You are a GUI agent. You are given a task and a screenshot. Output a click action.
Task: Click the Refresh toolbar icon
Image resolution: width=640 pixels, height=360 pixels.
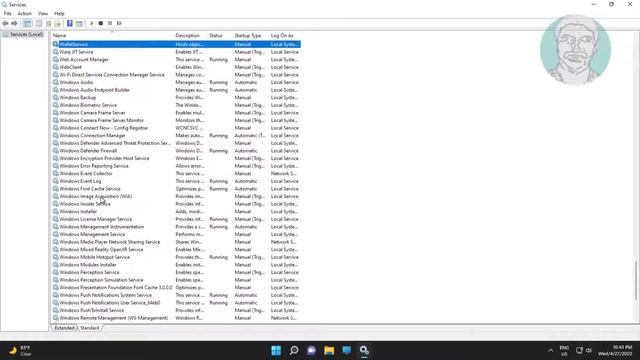pos(49,23)
